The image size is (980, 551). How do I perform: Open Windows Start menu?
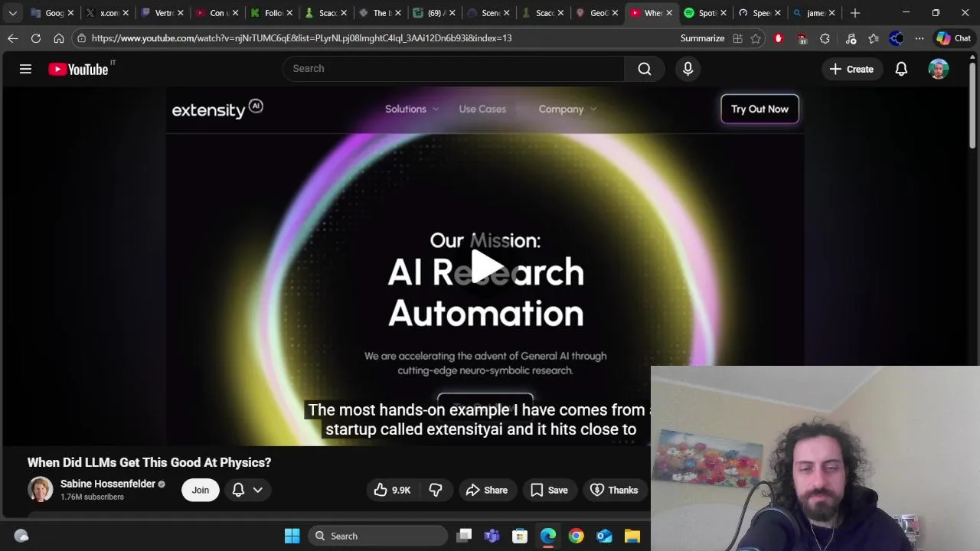click(x=292, y=536)
